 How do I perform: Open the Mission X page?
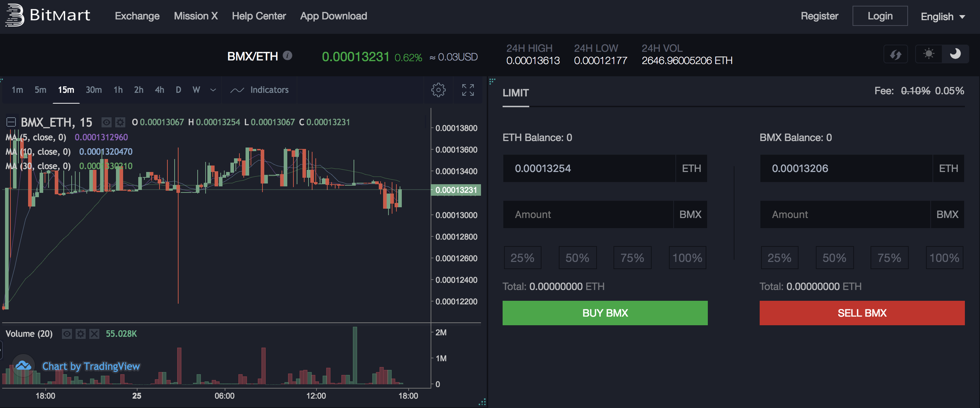(196, 16)
